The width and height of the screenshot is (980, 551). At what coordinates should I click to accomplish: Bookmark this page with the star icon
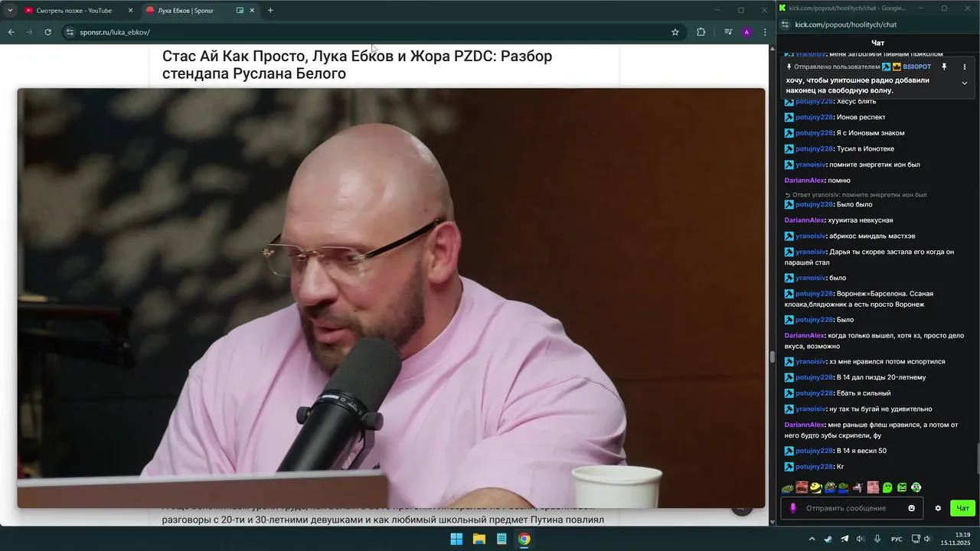(x=675, y=32)
